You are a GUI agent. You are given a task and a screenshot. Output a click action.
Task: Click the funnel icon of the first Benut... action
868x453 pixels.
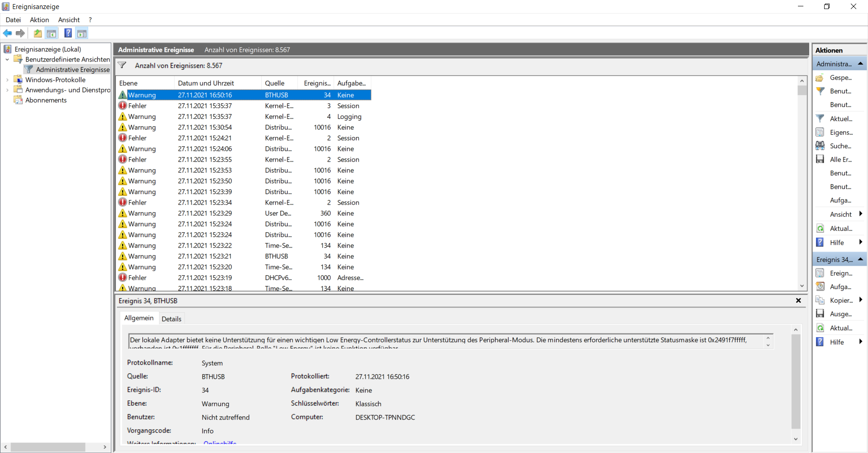(820, 91)
